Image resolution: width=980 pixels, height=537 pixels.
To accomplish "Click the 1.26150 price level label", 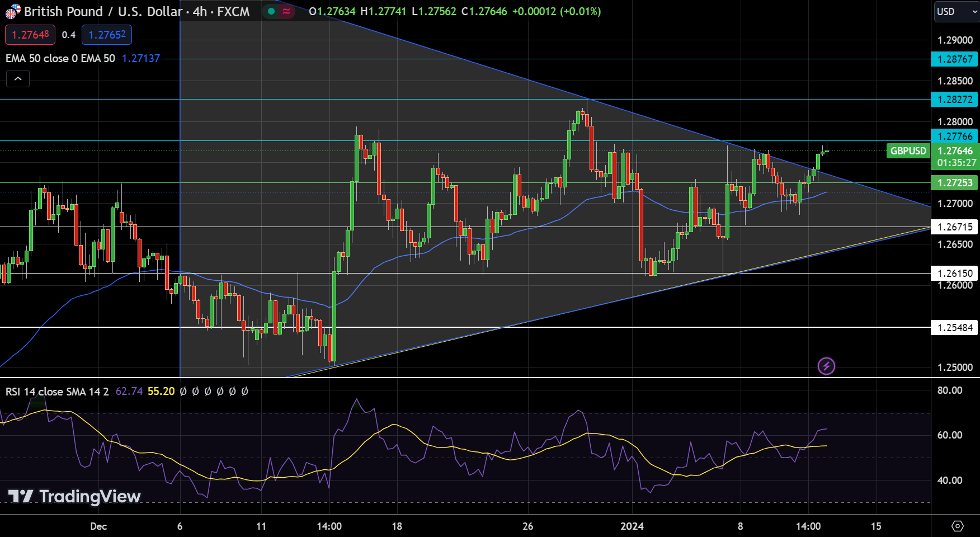I will 954,273.
